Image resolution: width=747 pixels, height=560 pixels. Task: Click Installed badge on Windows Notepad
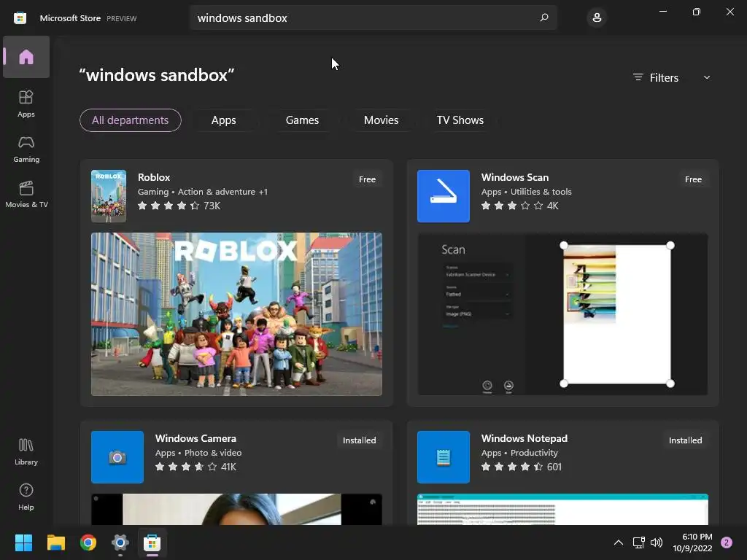(685, 440)
